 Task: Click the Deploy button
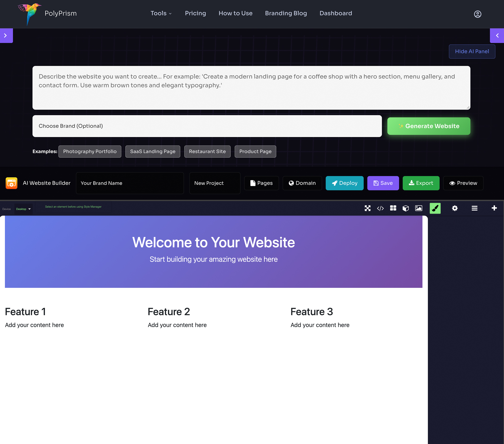point(344,183)
